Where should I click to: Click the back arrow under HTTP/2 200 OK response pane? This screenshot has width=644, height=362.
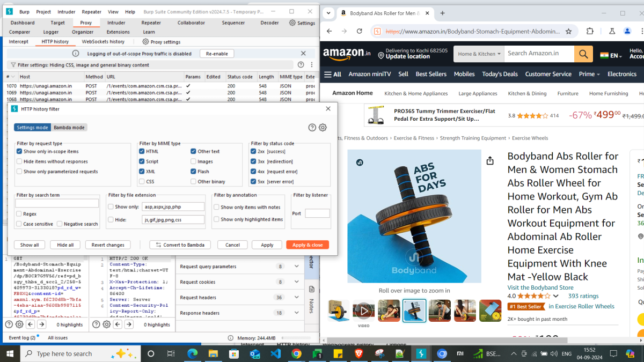(117, 324)
